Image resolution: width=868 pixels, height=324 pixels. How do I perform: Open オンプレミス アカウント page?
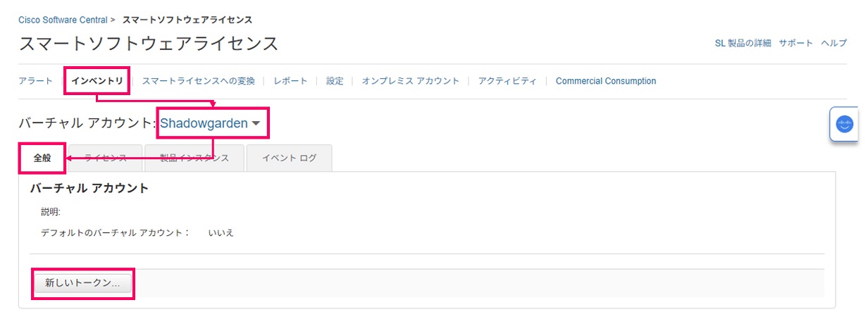pos(411,81)
